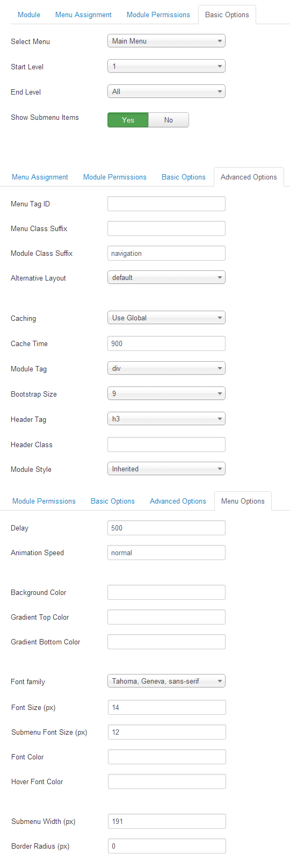
Task: Select the Menu Options tab
Action: (x=243, y=501)
